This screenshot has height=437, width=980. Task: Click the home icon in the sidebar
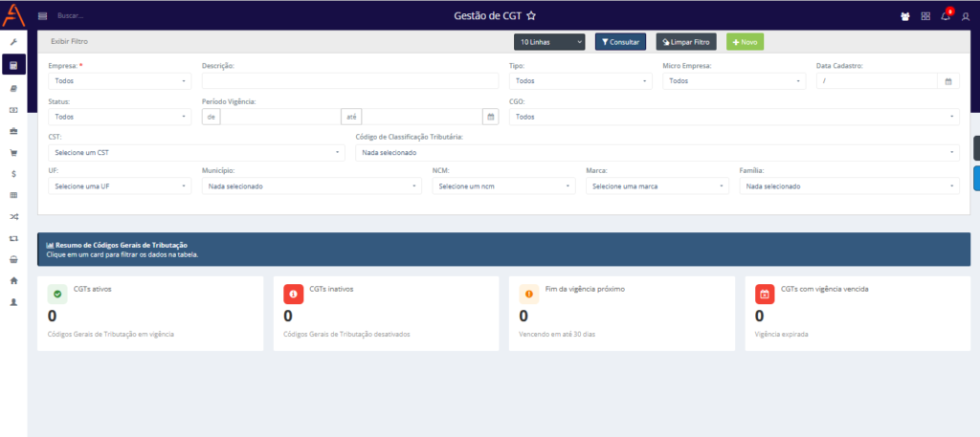[x=13, y=280]
